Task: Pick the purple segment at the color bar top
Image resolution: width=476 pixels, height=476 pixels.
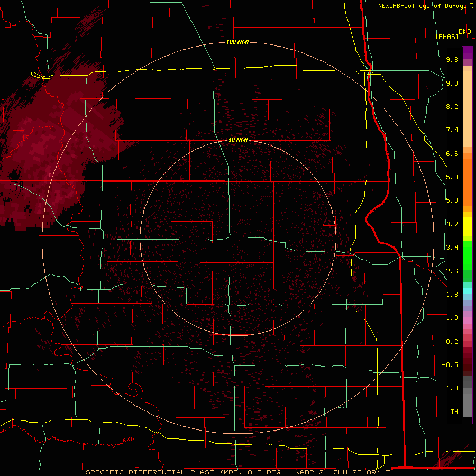Action: coord(467,53)
